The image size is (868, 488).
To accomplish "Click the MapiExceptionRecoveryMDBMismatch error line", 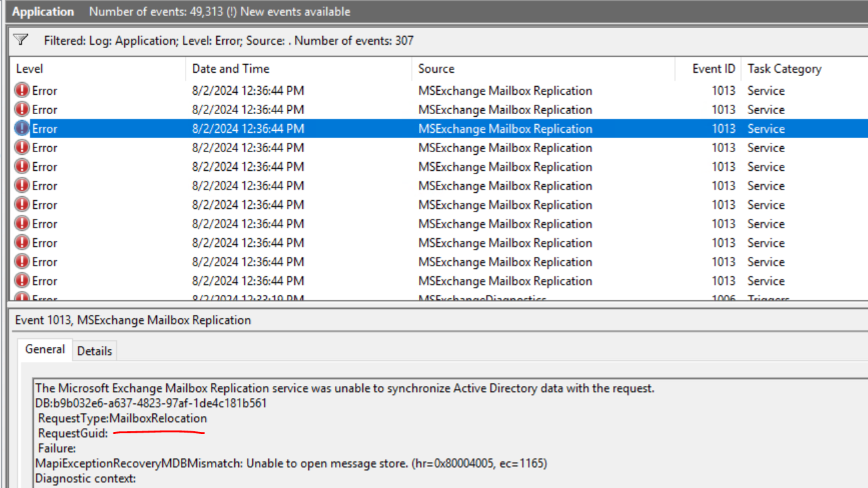I will click(291, 463).
